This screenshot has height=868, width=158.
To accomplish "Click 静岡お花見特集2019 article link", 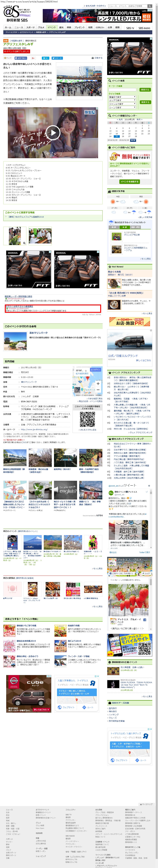I will [x=26, y=641].
